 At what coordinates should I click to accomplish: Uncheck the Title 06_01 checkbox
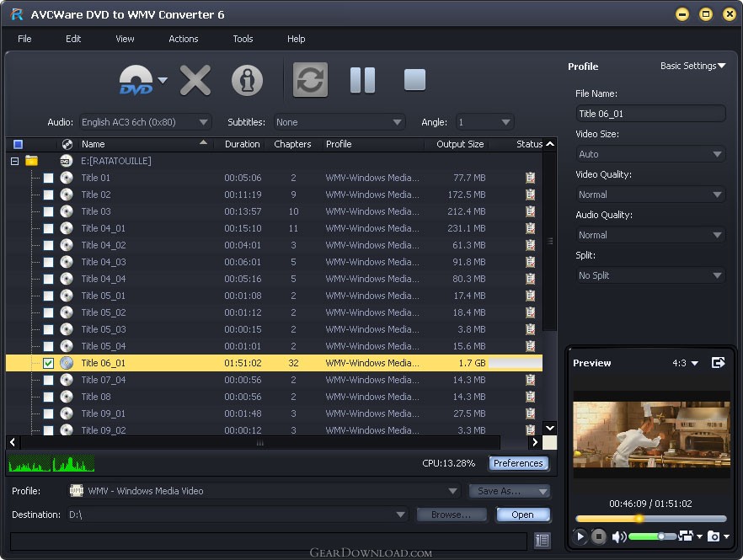point(48,364)
